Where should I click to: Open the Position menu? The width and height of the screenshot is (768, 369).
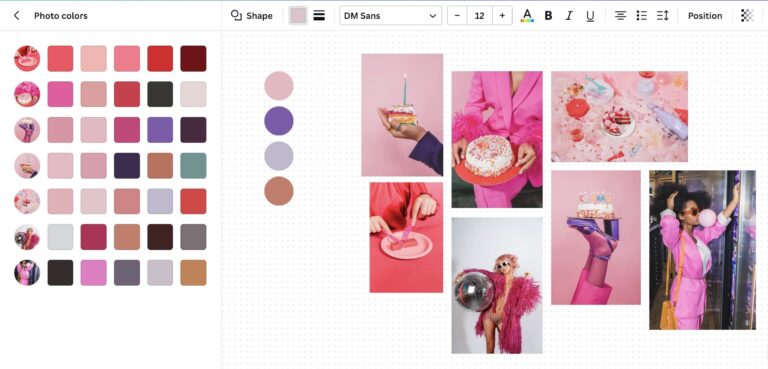[705, 16]
